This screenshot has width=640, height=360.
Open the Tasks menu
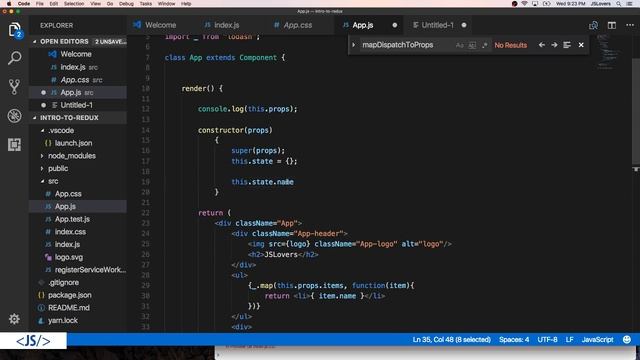click(x=145, y=4)
